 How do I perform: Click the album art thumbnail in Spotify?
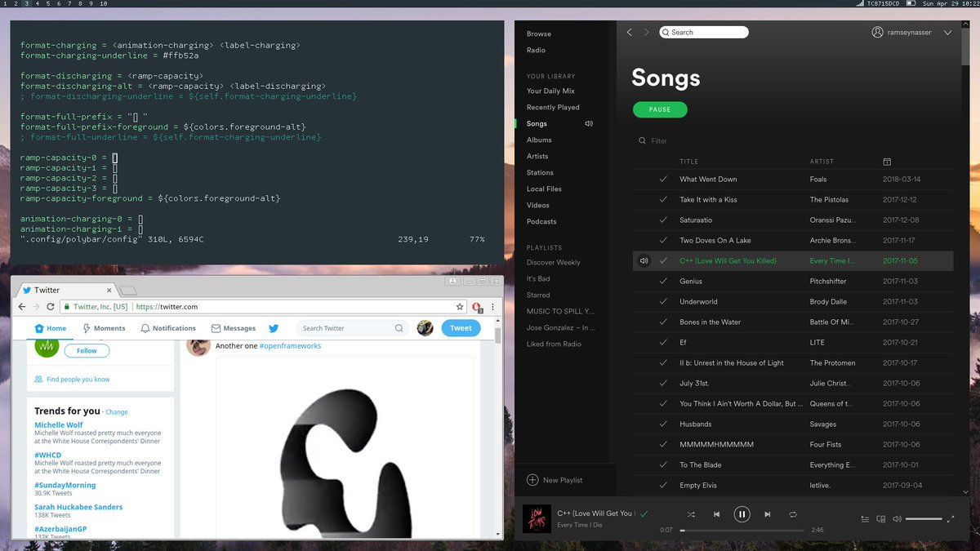(537, 519)
